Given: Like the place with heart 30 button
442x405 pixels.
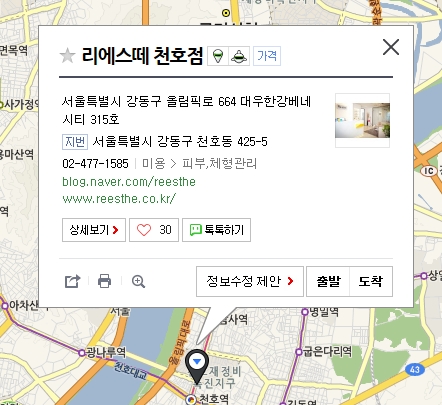Looking at the screenshot, I should (x=154, y=230).
